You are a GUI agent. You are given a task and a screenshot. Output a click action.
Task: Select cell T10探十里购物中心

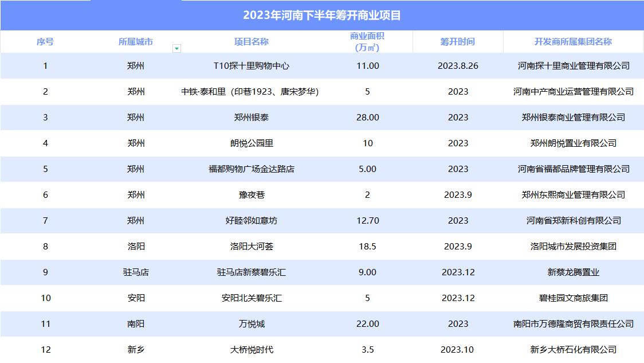(x=252, y=66)
